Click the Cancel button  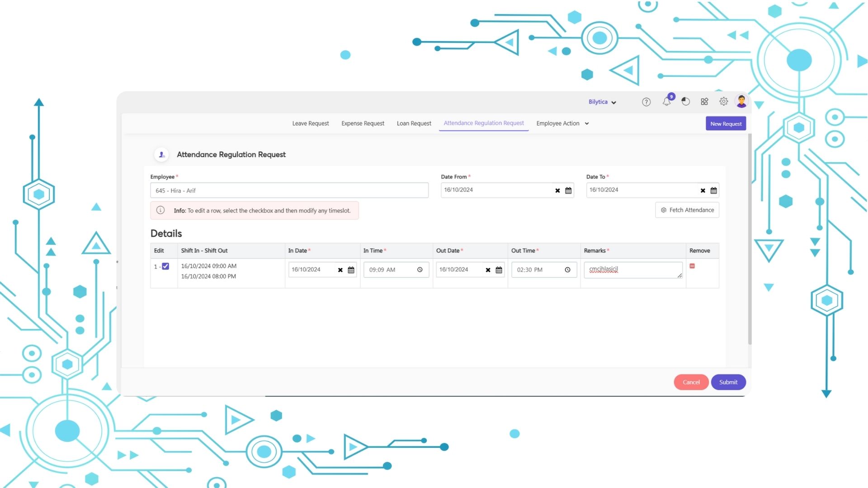691,382
